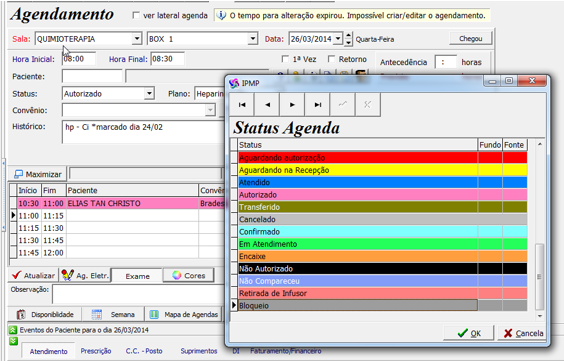The width and height of the screenshot is (564, 361).
Task: Click the Hora Inicial field
Action: pyautogui.click(x=79, y=59)
